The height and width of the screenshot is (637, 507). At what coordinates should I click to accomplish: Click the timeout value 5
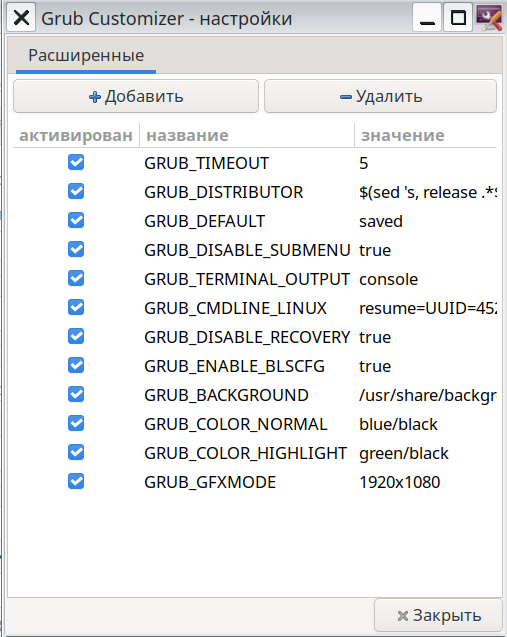(x=364, y=163)
